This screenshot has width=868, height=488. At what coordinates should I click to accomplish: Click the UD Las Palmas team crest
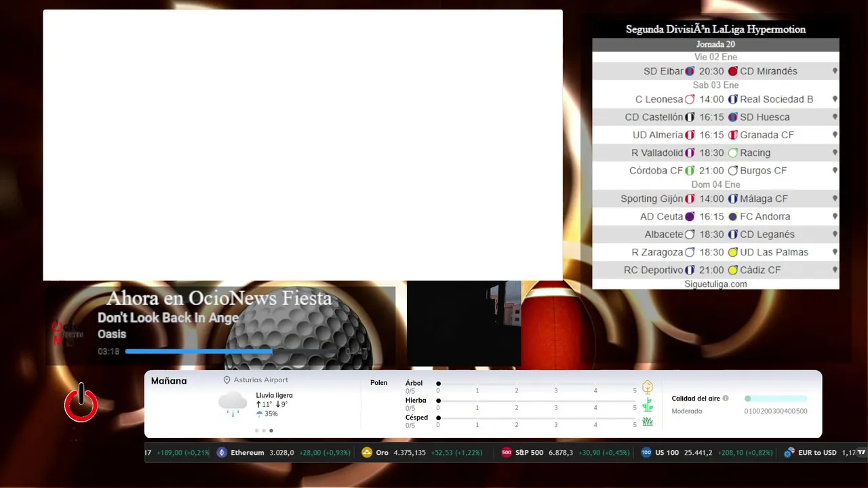coord(733,252)
